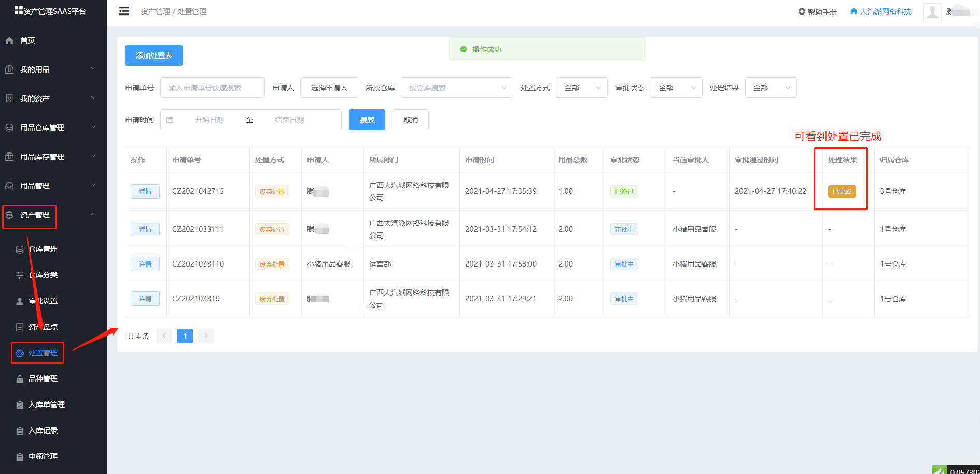Open 详情 for CZ2021042715
The image size is (980, 474).
(145, 191)
